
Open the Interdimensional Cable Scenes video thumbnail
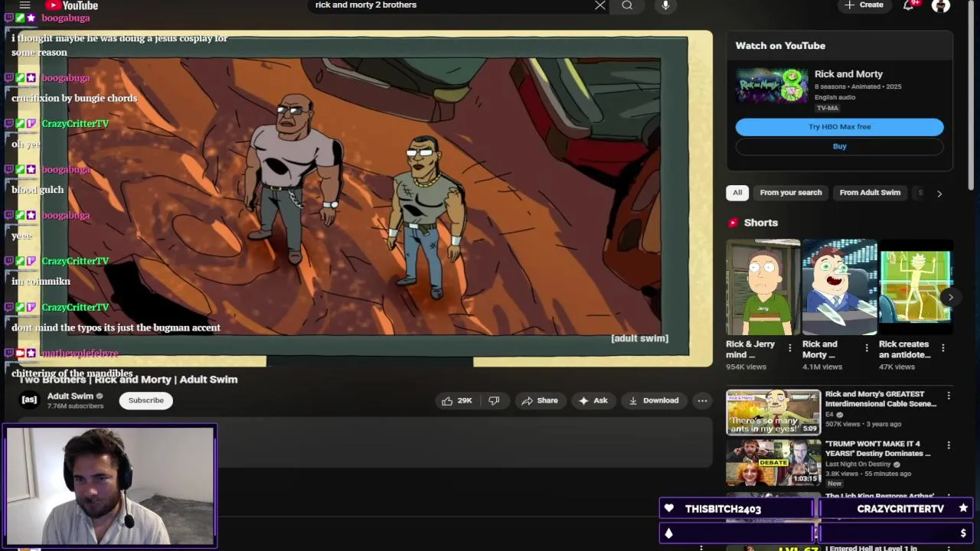pyautogui.click(x=773, y=412)
